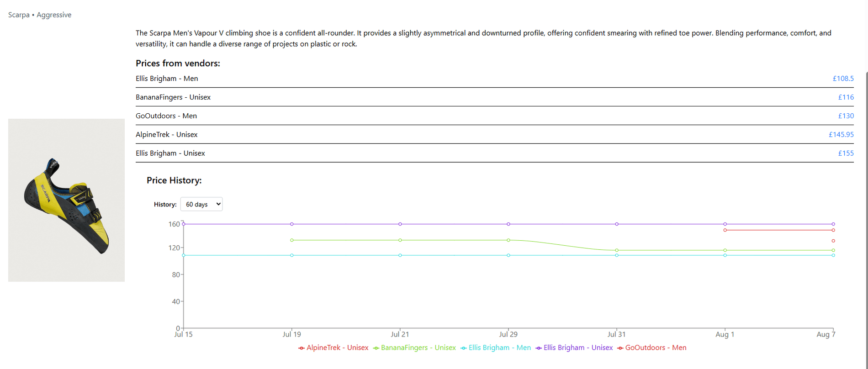Click the Ellis Brigham - Unisex vendor row text
This screenshot has height=369, width=868.
[170, 153]
